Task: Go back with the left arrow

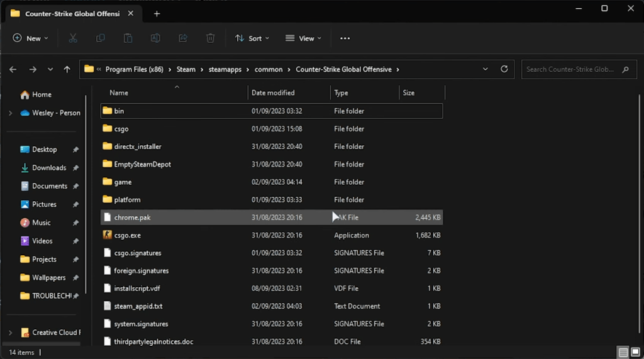Action: click(13, 69)
